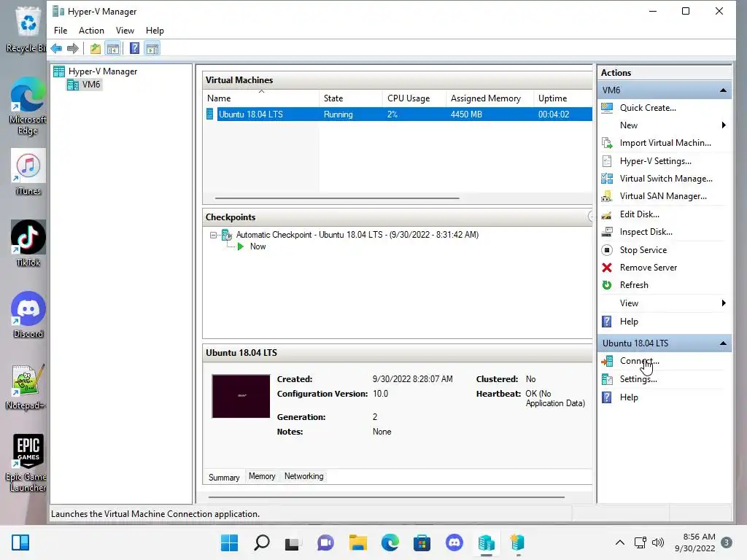The height and width of the screenshot is (560, 747).
Task: Select the Ubuntu 18.04 LTS virtual machine row
Action: (399, 114)
